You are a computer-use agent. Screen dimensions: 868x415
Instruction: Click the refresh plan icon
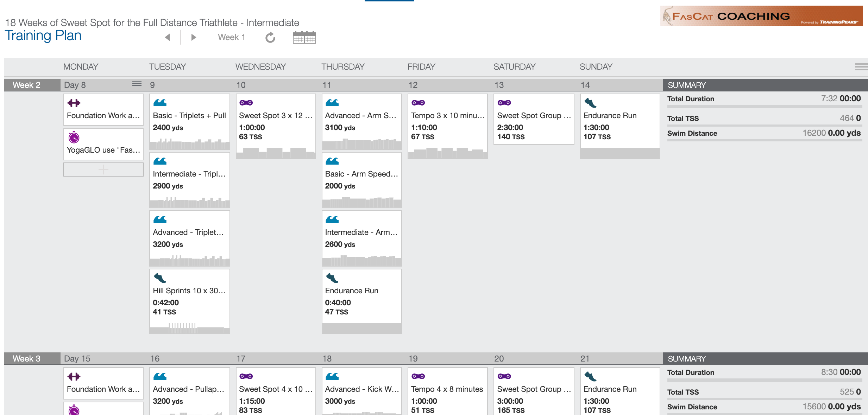270,37
